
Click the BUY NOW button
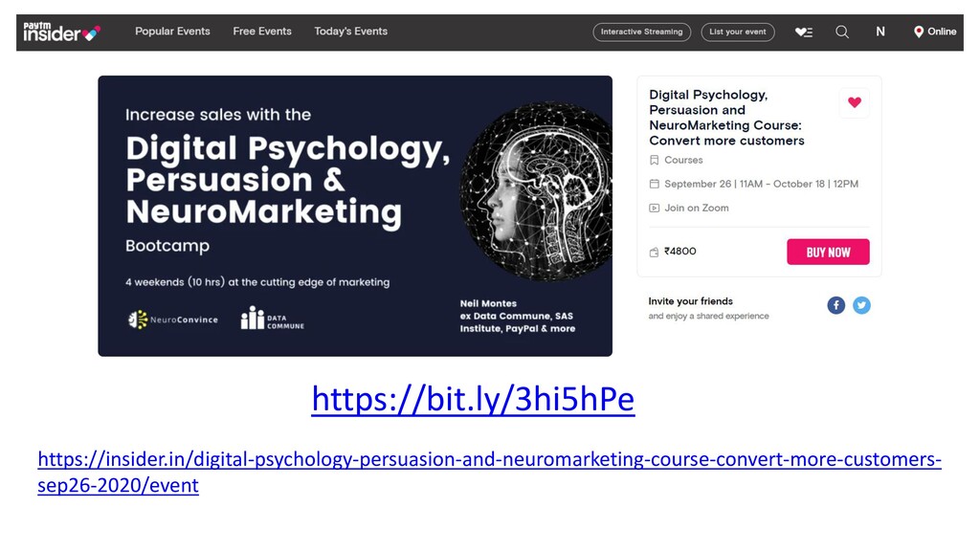828,252
